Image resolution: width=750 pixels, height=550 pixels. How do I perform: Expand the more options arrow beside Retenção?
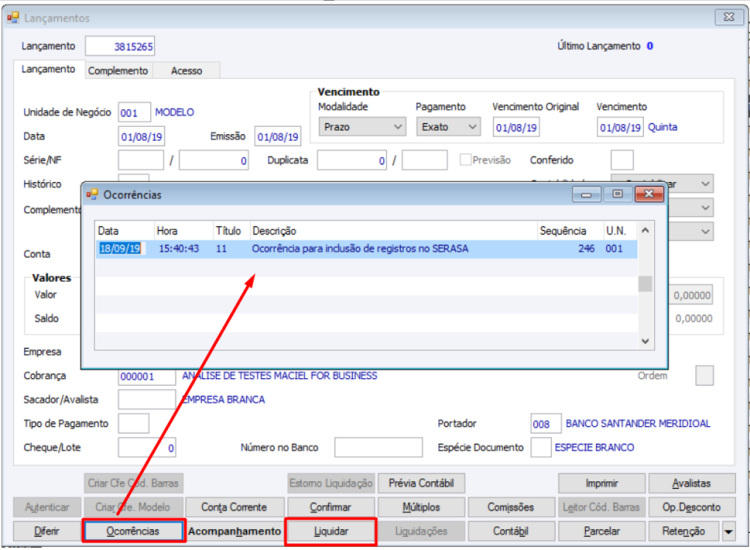[728, 531]
